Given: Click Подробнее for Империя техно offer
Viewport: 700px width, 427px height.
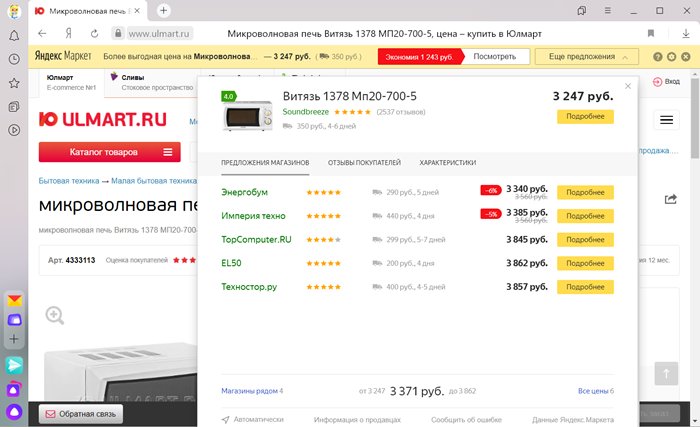Looking at the screenshot, I should tap(585, 216).
